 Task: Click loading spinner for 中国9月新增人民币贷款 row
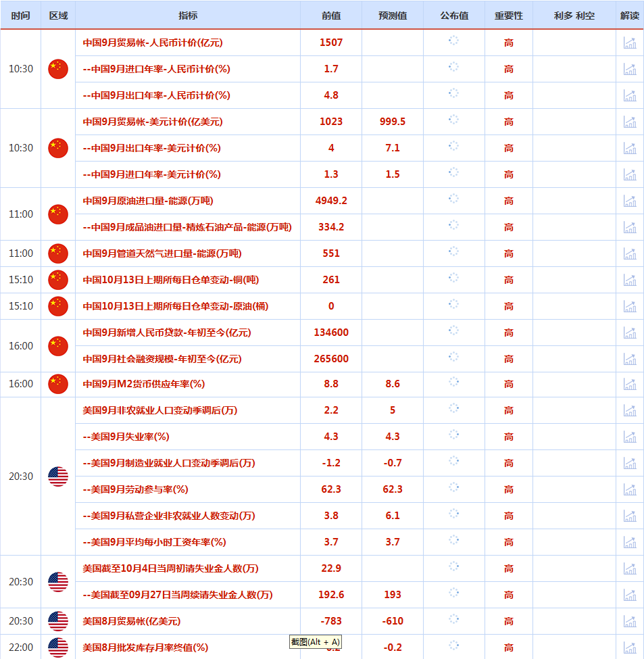click(453, 331)
